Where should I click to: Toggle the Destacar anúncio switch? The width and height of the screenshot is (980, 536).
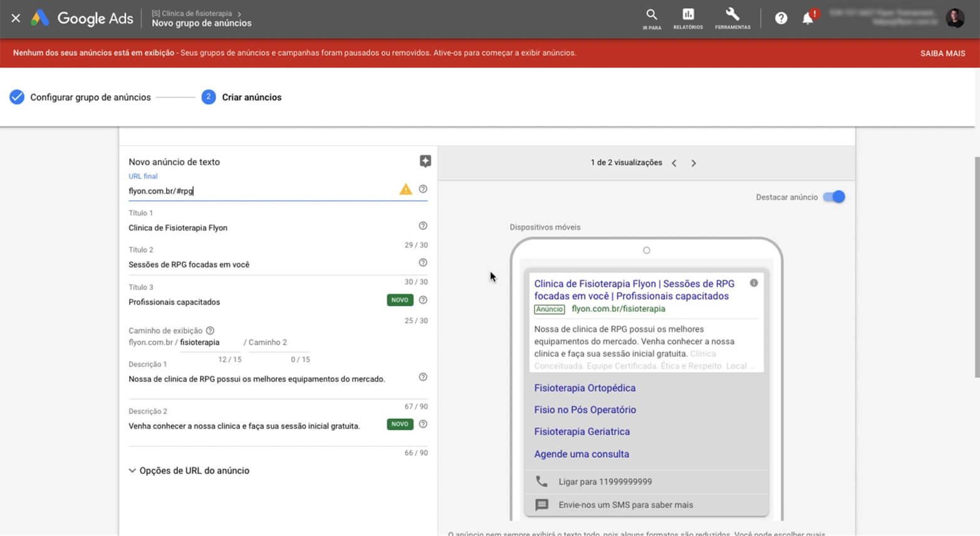tap(834, 197)
